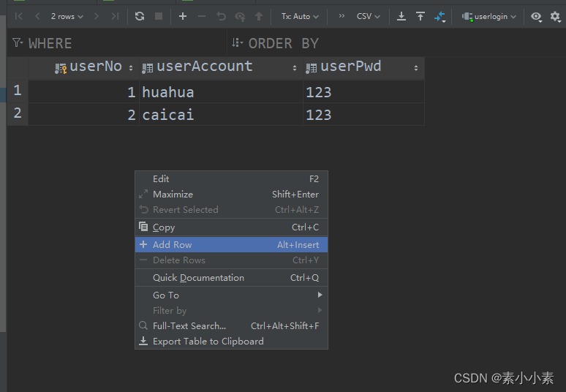Open the userlogin table dropdown

click(489, 16)
